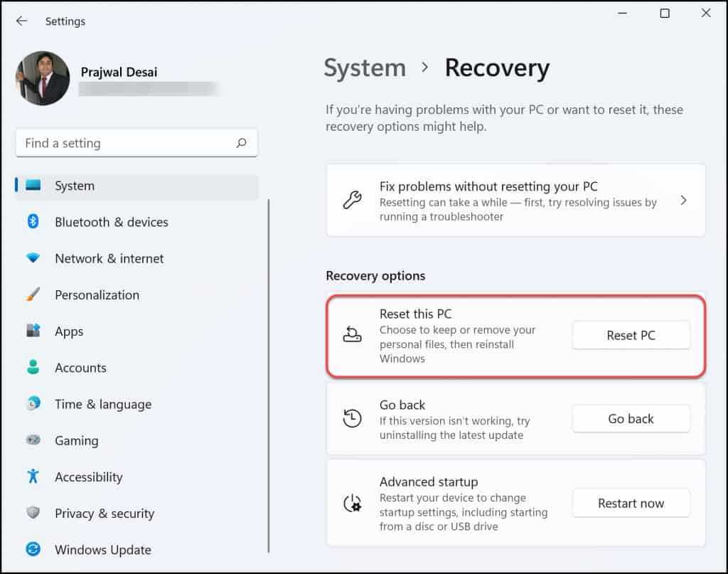
Task: Open Personalization paintbrush icon
Action: pos(33,294)
